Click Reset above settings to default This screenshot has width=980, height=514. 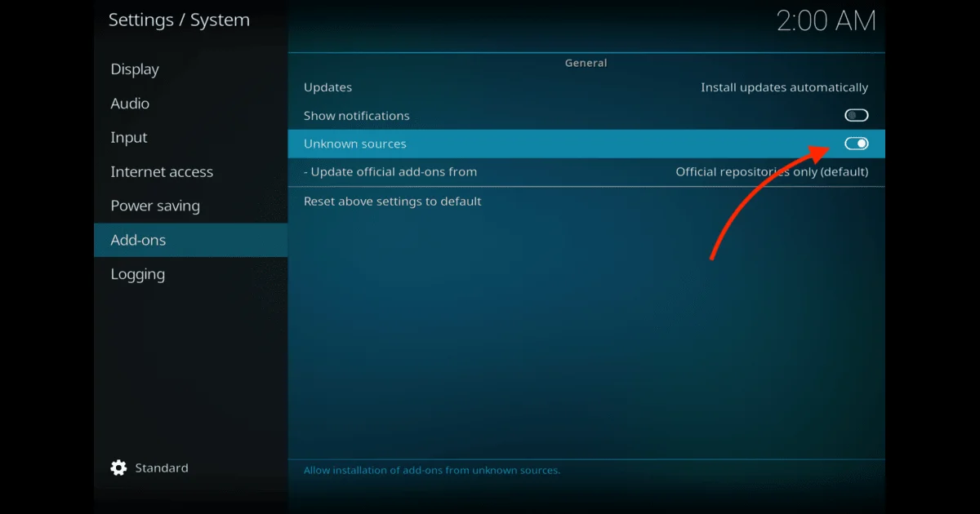392,201
